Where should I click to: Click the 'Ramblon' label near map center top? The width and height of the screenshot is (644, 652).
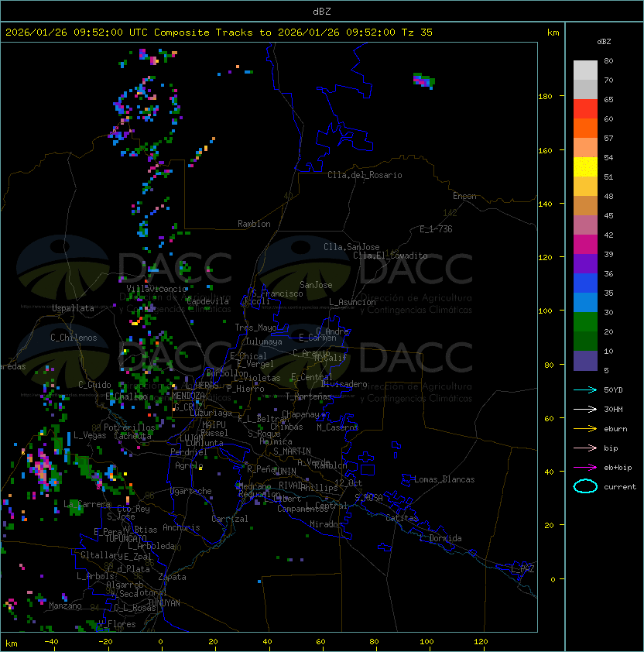[x=254, y=224]
